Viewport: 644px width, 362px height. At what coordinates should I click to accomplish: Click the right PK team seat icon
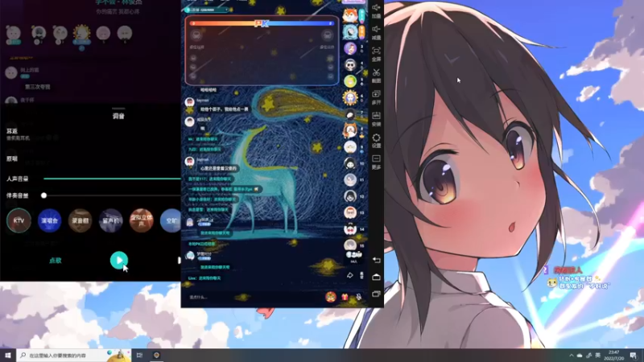pos(328,35)
